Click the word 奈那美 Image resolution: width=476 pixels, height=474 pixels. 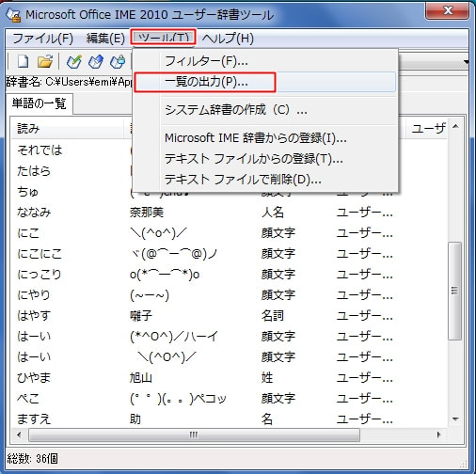(x=147, y=213)
